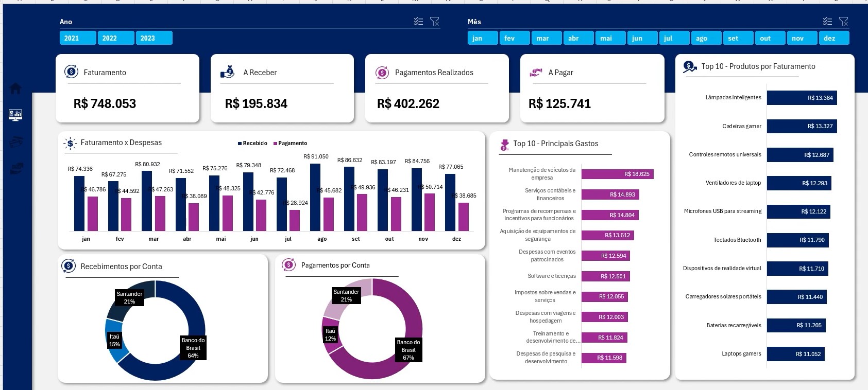Click the Top 10 Produtos por Faturamento icon
This screenshot has height=390, width=868.
[690, 67]
